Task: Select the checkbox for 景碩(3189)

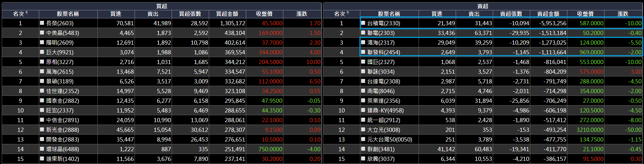Action: [42, 81]
